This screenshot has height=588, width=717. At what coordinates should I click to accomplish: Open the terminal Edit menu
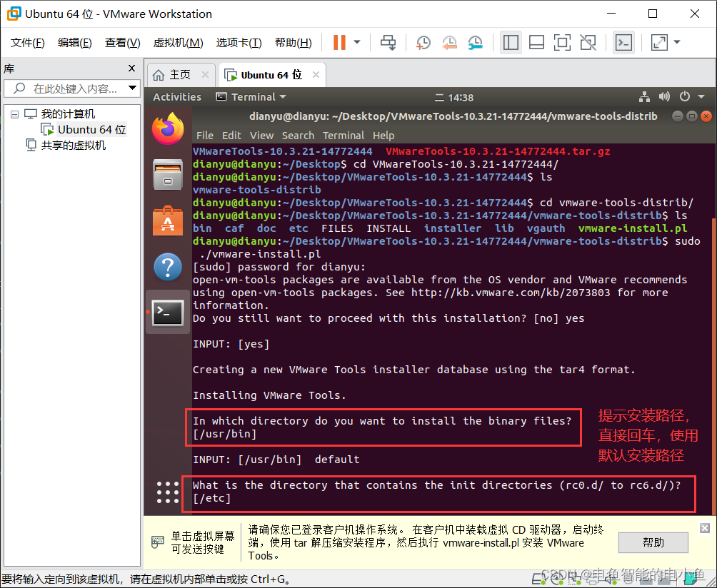(231, 136)
